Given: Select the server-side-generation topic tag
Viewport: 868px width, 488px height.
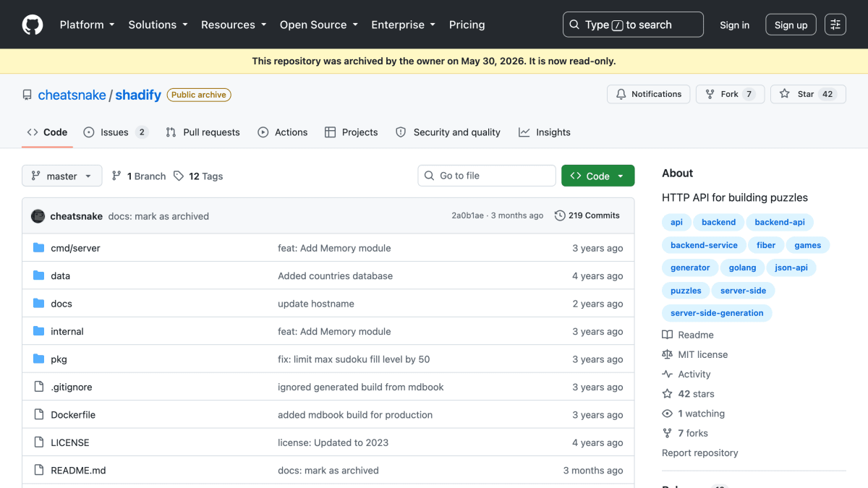Looking at the screenshot, I should 717,313.
